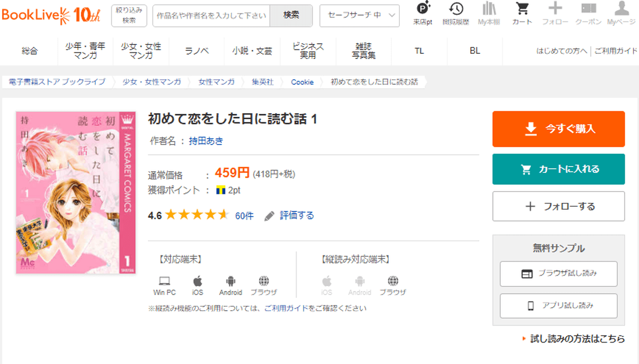Click the pencil 評価する rate icon

pos(270,216)
